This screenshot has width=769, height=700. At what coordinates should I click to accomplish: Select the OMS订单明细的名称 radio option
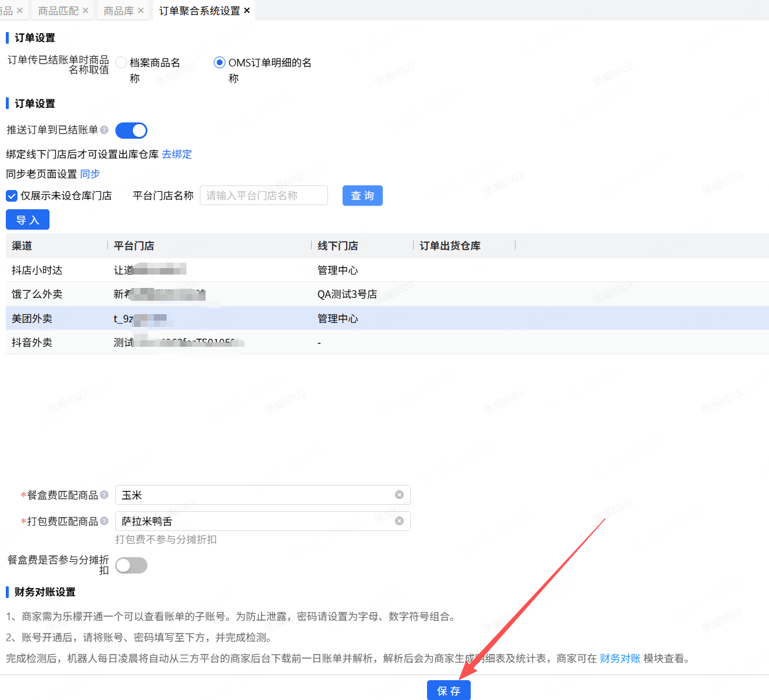(x=220, y=62)
